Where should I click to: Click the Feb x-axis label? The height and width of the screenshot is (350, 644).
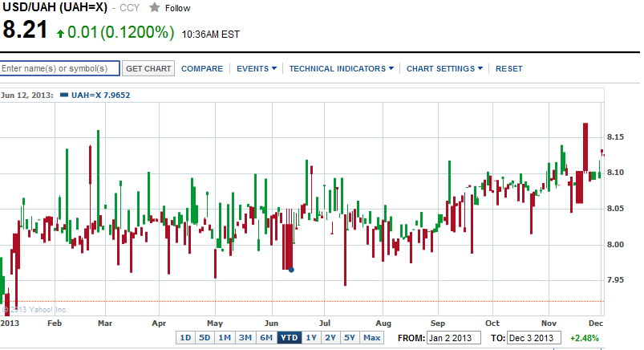pos(55,324)
